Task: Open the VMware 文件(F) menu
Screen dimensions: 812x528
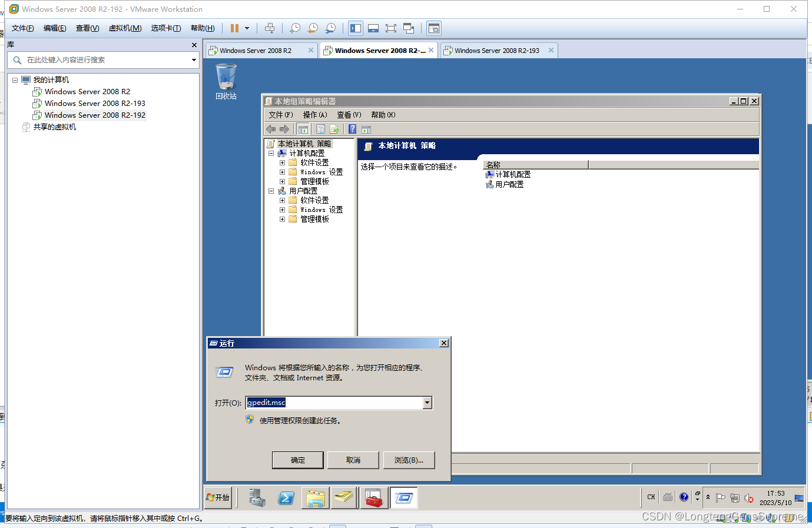Action: (x=23, y=28)
